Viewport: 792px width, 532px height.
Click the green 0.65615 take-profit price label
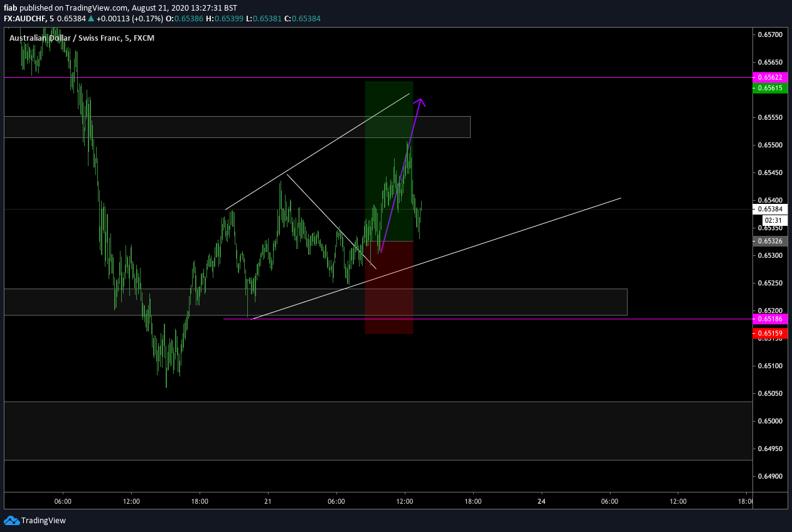click(769, 88)
